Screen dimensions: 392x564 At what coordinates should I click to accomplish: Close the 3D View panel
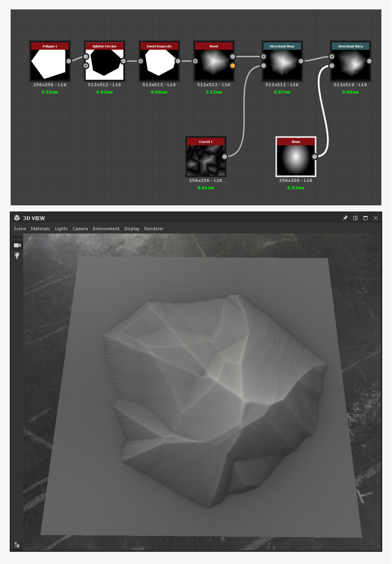pyautogui.click(x=376, y=218)
